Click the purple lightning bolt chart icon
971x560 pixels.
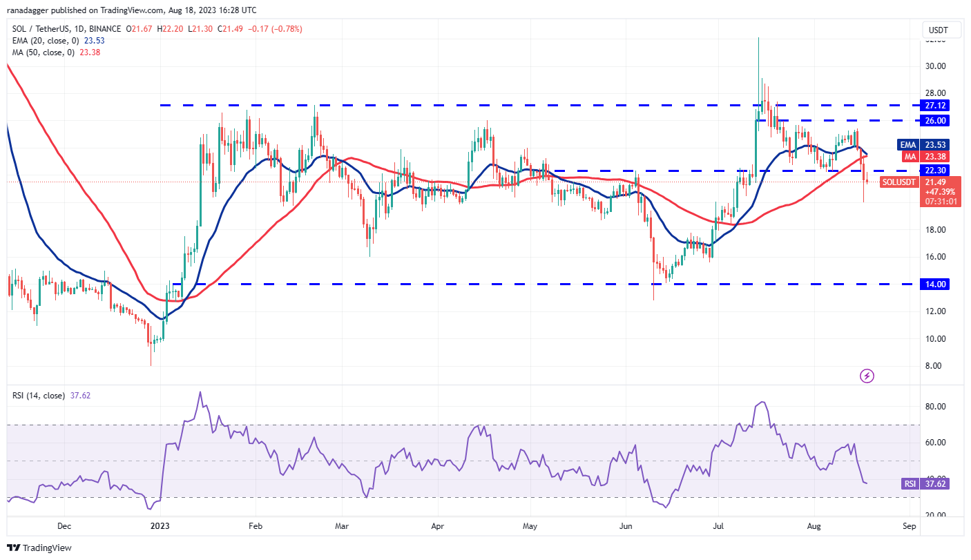click(x=867, y=375)
